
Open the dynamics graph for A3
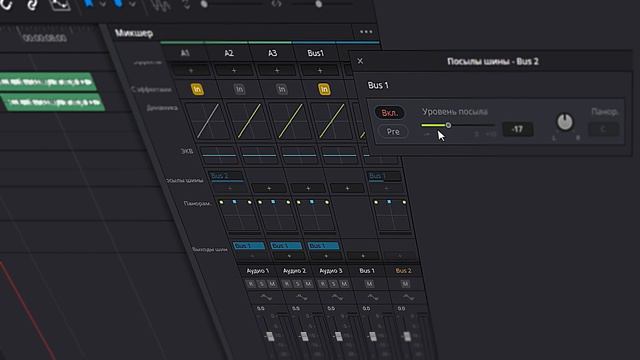click(289, 121)
